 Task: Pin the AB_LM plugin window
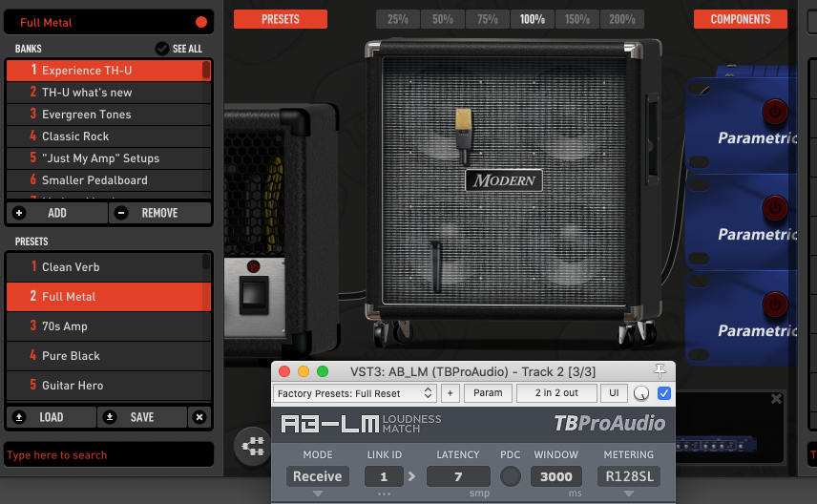(660, 371)
